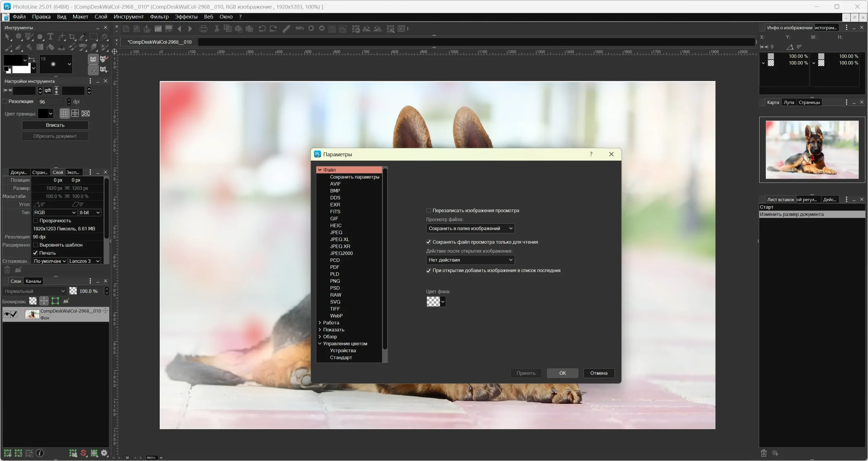Enable Перезаписать изображения просмотра checkbox
This screenshot has width=868, height=461.
pos(429,211)
